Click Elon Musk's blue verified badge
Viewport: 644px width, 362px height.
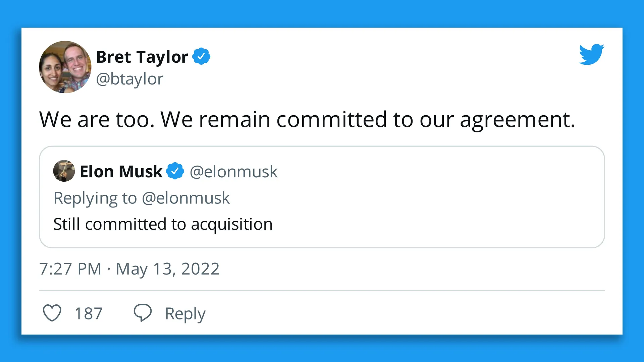(x=175, y=171)
